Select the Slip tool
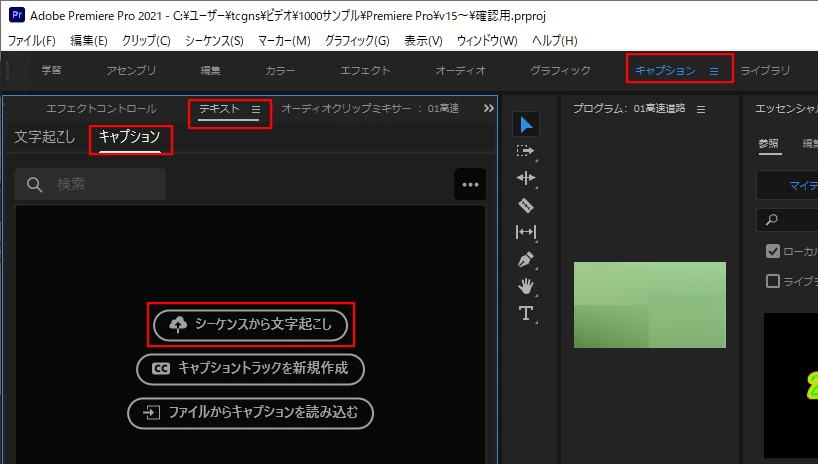The width and height of the screenshot is (818, 464). [525, 232]
